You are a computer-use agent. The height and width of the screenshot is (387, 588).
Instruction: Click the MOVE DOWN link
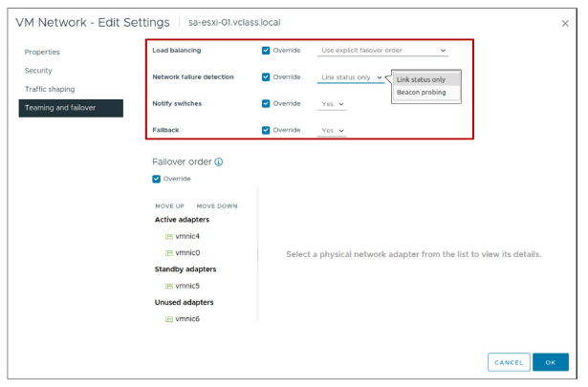point(217,205)
